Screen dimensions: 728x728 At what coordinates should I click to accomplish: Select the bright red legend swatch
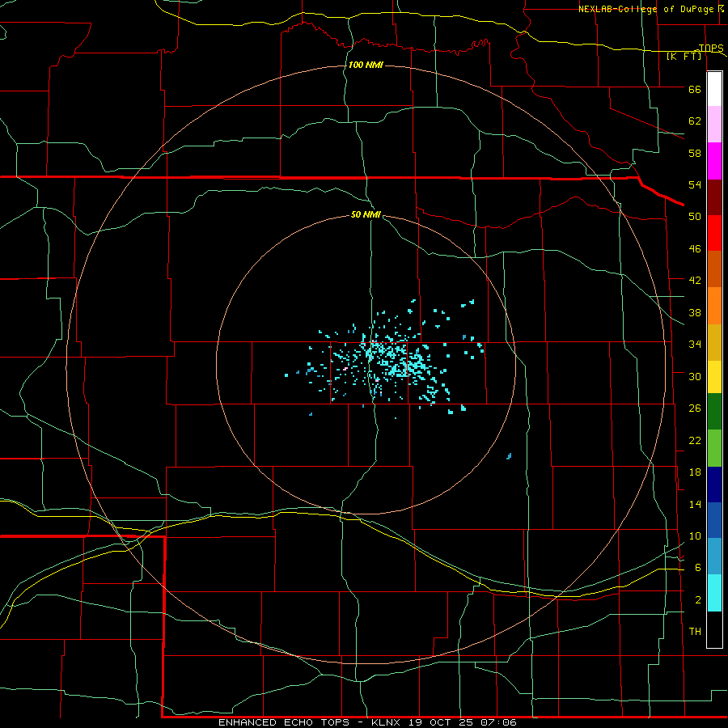(714, 233)
